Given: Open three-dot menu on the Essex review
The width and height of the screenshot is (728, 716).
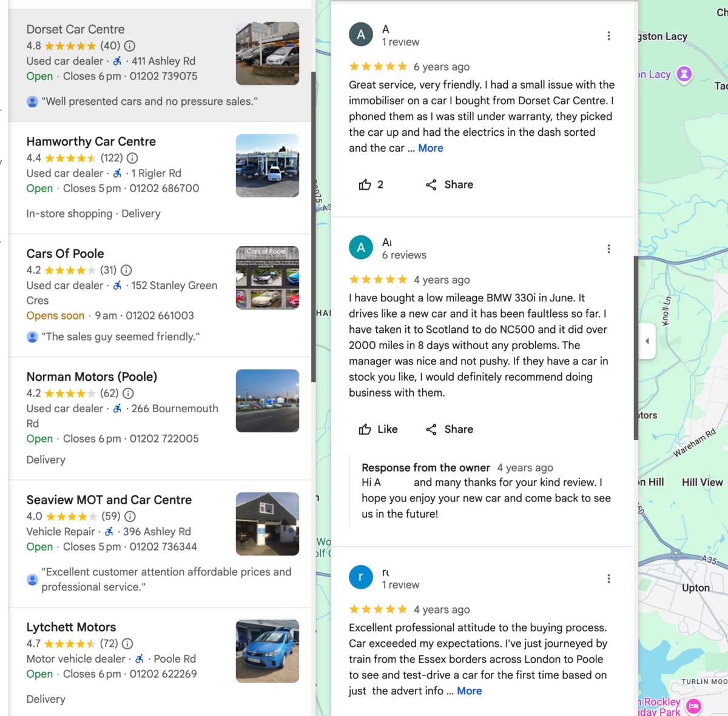Looking at the screenshot, I should coord(608,579).
